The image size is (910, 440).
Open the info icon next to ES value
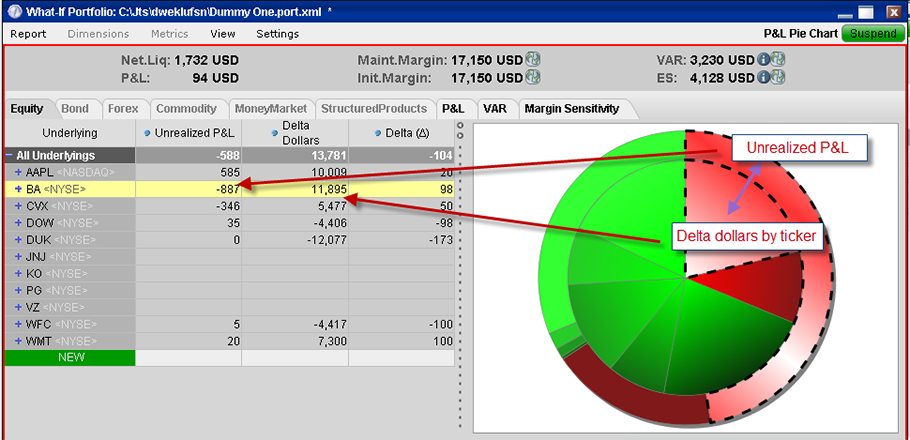coord(763,77)
